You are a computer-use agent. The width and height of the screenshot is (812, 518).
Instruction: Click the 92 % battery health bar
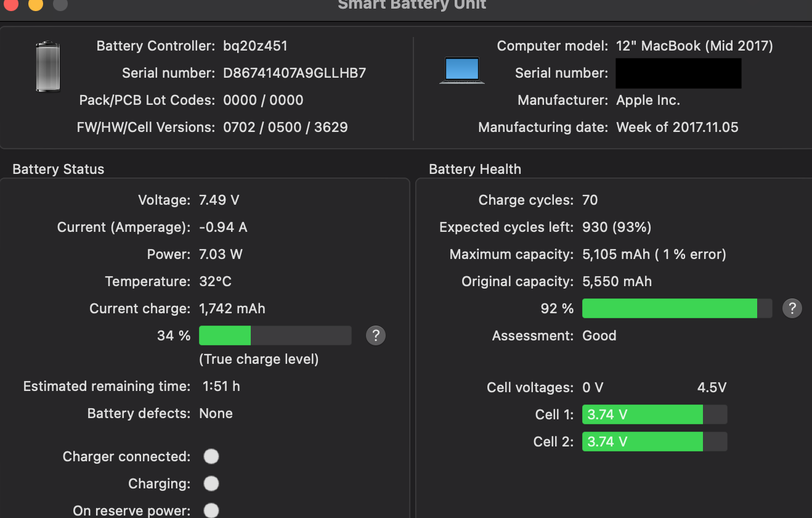pyautogui.click(x=677, y=308)
